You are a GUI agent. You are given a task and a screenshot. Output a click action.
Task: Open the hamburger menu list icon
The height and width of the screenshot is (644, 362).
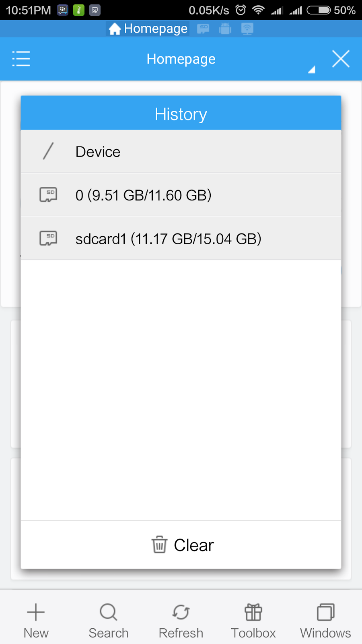point(21,59)
